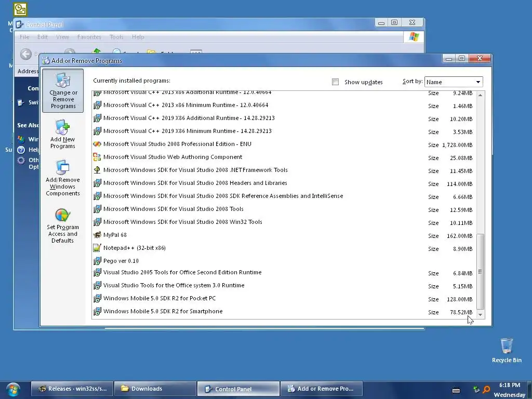This screenshot has height=399, width=532.
Task: Open Help menu in Control Panel window
Action: pos(138,37)
